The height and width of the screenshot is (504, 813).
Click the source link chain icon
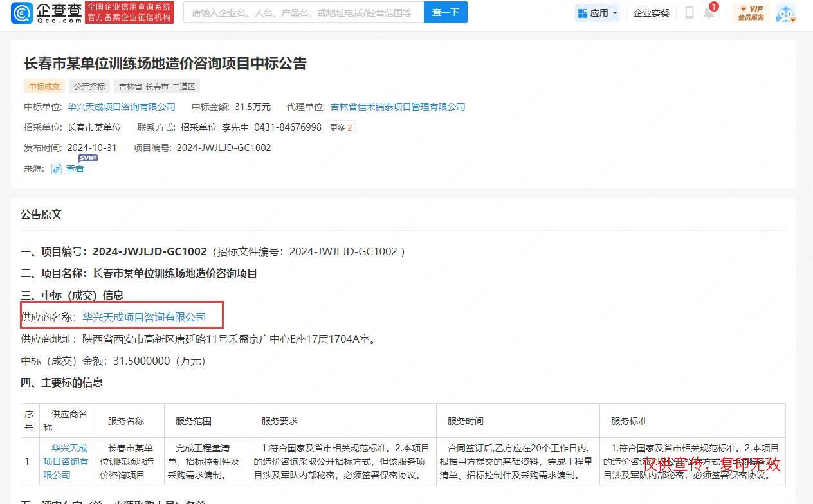point(57,168)
